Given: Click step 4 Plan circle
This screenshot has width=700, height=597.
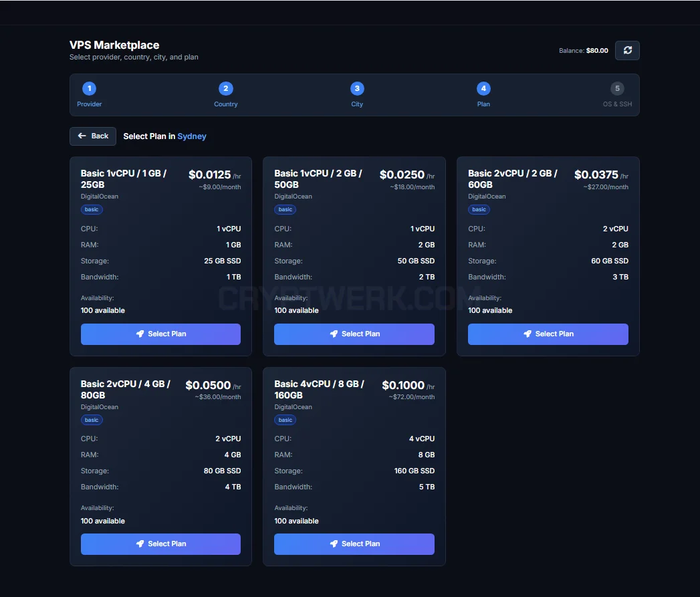Looking at the screenshot, I should 483,88.
